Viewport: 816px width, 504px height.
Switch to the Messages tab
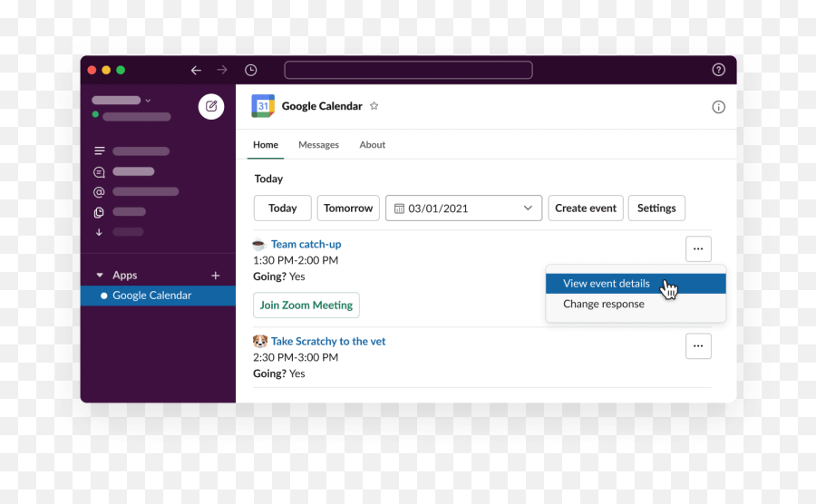(x=318, y=145)
